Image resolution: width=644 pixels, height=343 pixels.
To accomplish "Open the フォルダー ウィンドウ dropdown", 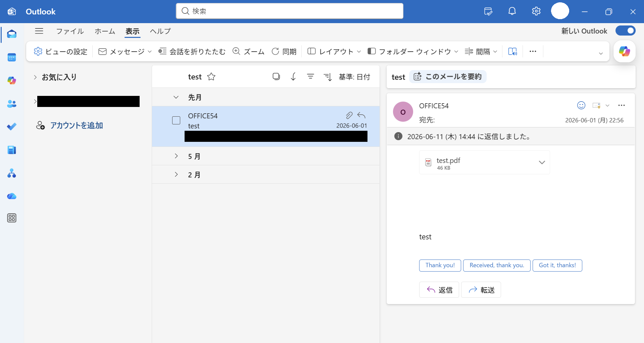I will pyautogui.click(x=413, y=51).
